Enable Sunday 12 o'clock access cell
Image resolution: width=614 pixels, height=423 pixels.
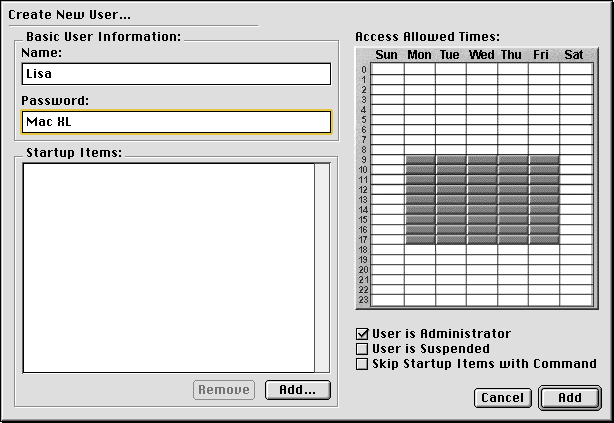click(x=388, y=190)
